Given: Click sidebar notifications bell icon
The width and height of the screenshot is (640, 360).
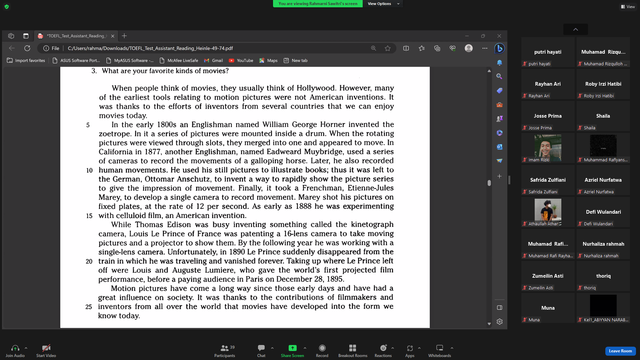Looking at the screenshot, I should coord(499,63).
